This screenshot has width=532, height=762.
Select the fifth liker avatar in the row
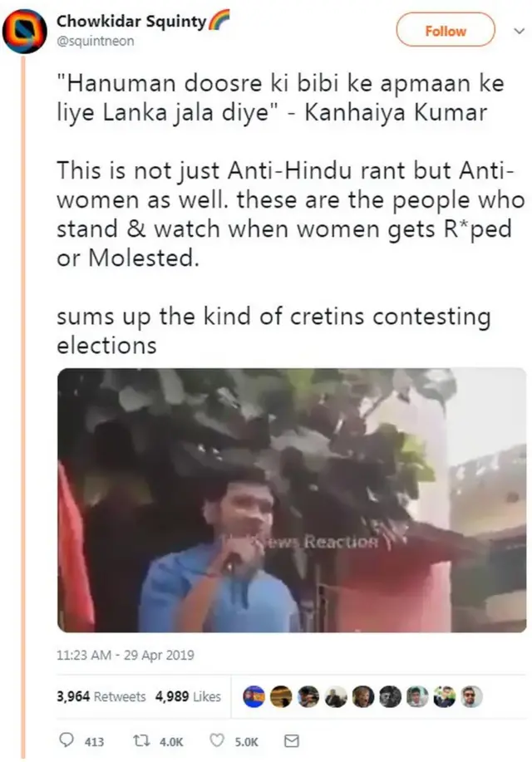(x=362, y=696)
